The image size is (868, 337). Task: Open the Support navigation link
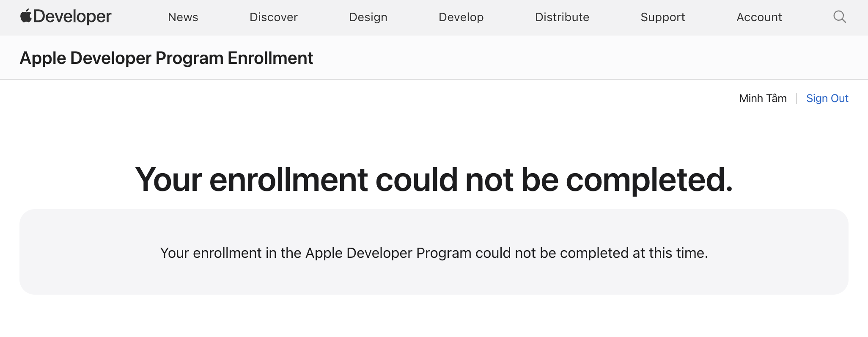[662, 17]
